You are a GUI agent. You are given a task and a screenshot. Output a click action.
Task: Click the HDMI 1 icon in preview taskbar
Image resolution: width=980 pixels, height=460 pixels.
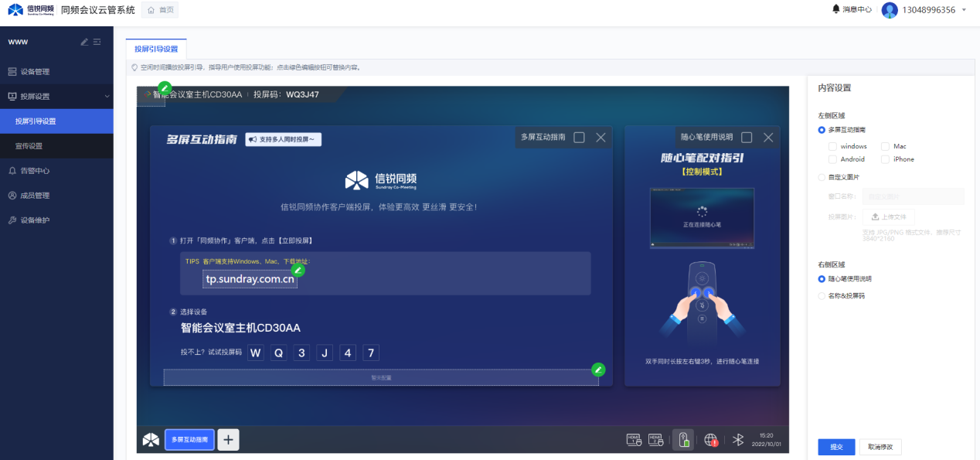click(x=634, y=440)
